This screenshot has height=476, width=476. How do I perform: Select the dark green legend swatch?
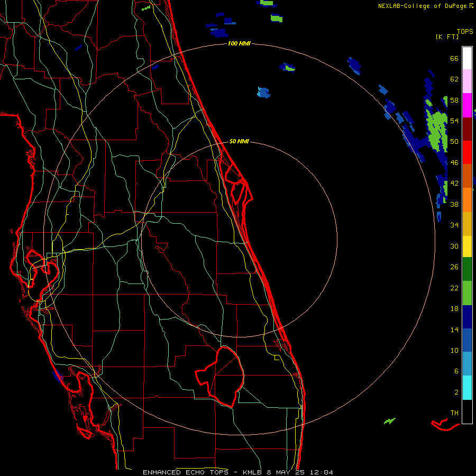467,269
